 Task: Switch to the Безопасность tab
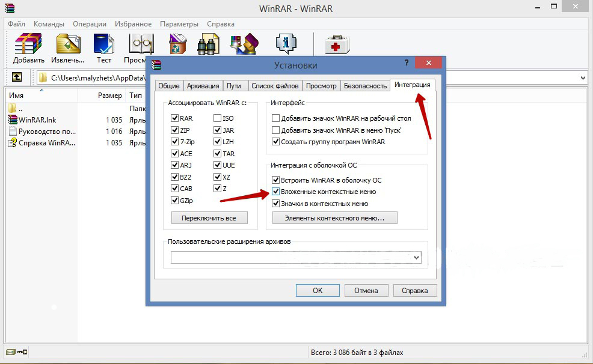[x=365, y=86]
